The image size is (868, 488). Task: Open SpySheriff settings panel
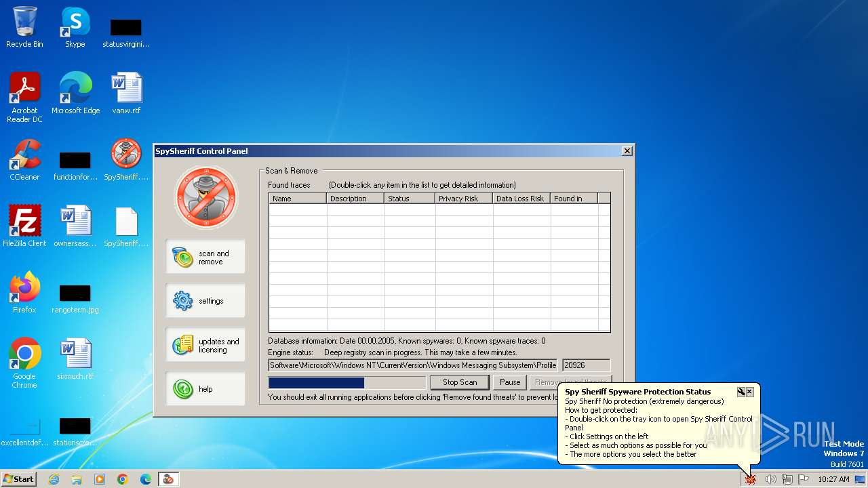click(x=205, y=301)
